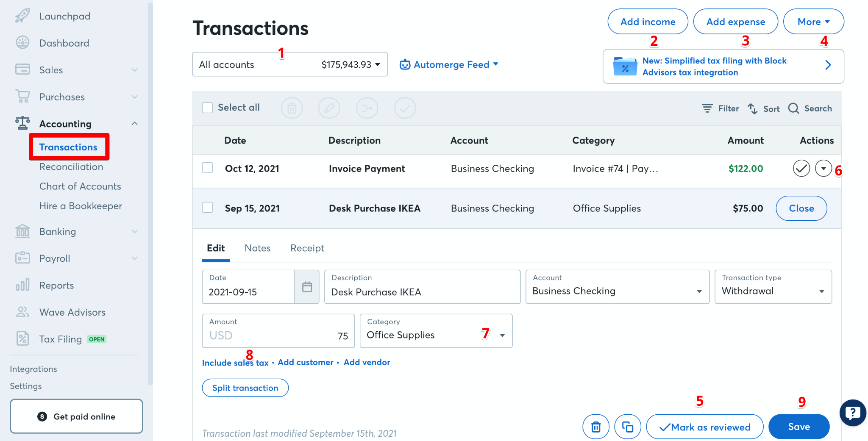
Task: Click the Sales card icon
Action: click(22, 69)
